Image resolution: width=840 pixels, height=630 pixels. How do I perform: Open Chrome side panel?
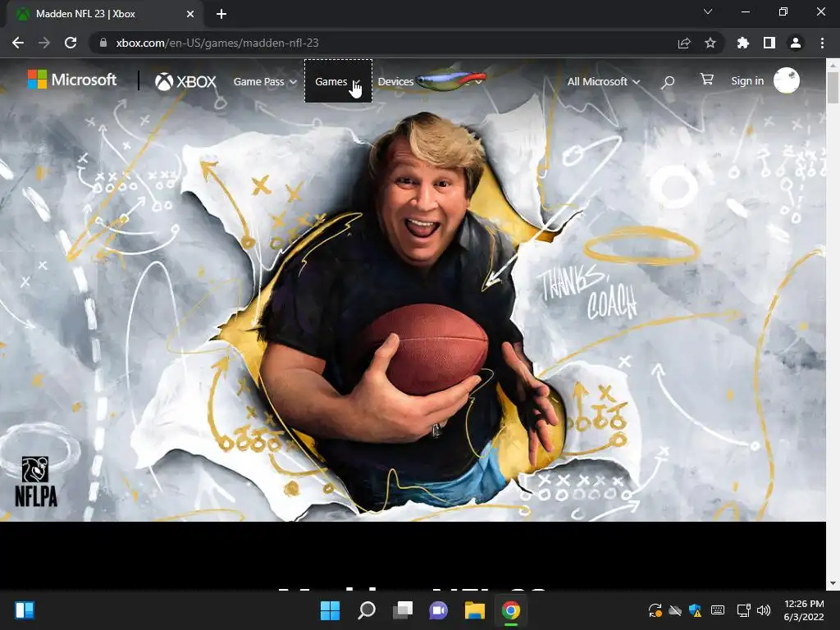[x=769, y=43]
